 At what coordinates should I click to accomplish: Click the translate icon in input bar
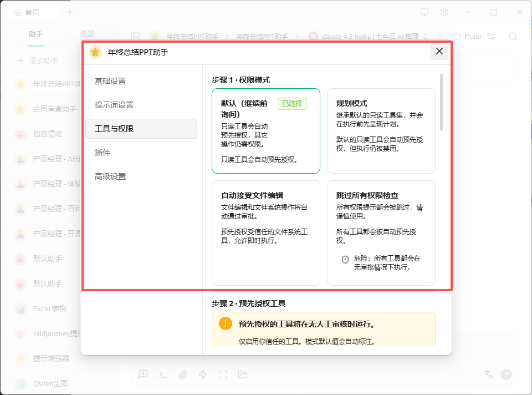[488, 374]
